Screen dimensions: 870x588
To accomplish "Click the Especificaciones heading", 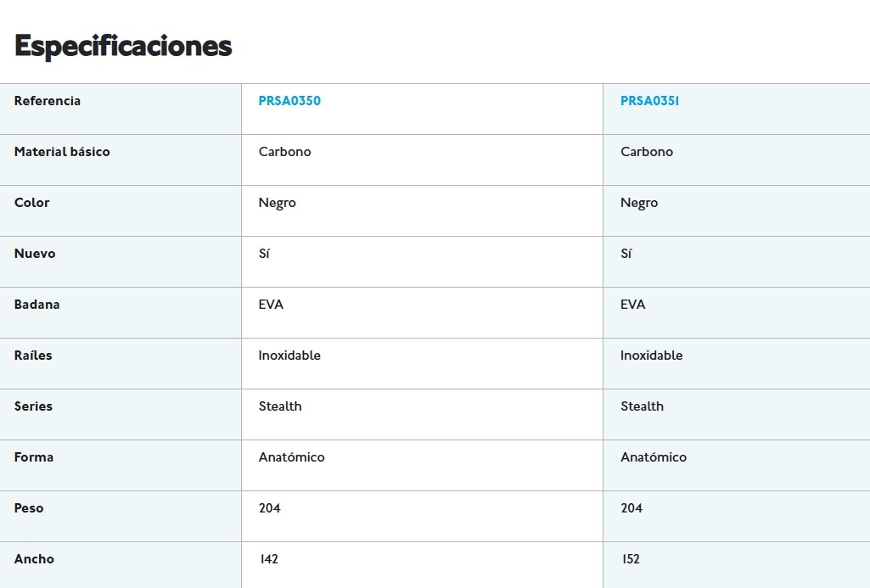I will [x=123, y=46].
